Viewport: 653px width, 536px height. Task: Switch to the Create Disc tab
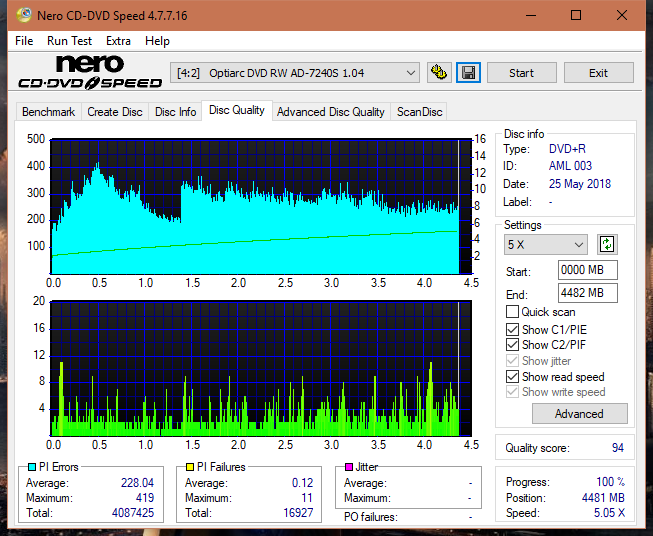pos(115,112)
